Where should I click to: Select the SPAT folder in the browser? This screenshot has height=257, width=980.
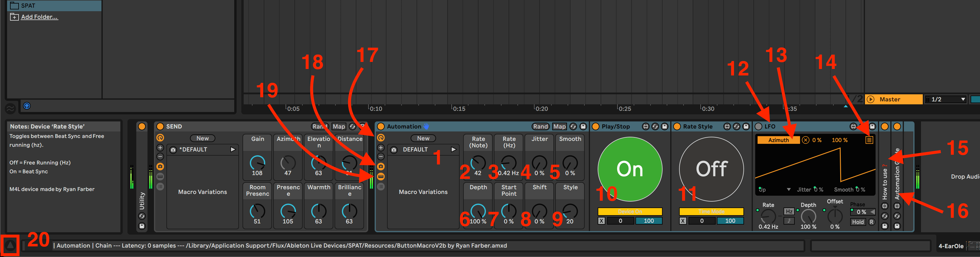[28, 5]
